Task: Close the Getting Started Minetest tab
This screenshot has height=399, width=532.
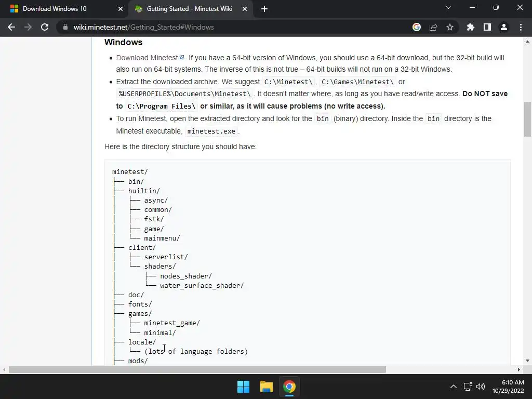Action: tap(245, 9)
